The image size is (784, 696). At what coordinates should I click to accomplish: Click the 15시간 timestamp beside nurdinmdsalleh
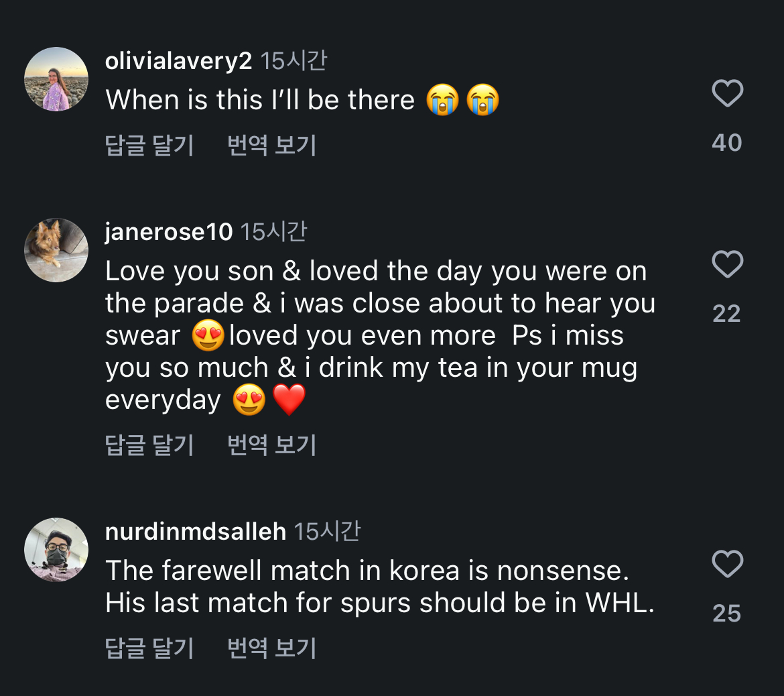[327, 532]
